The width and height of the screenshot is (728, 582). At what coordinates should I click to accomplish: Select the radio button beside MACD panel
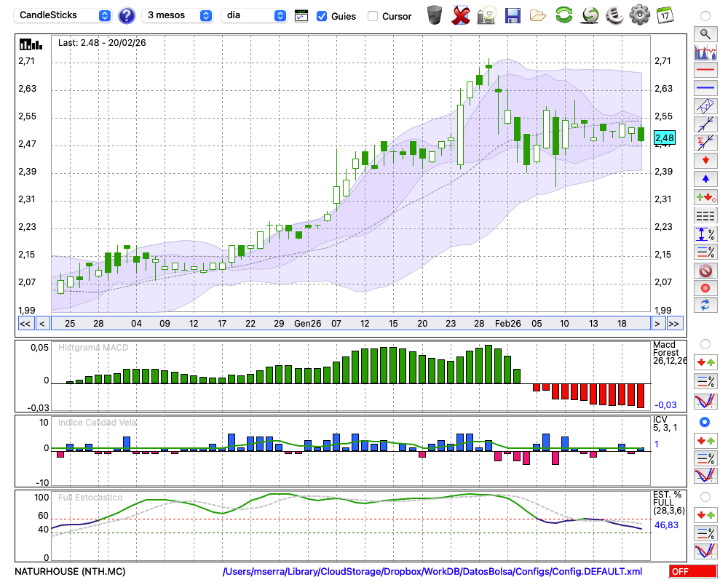705,343
